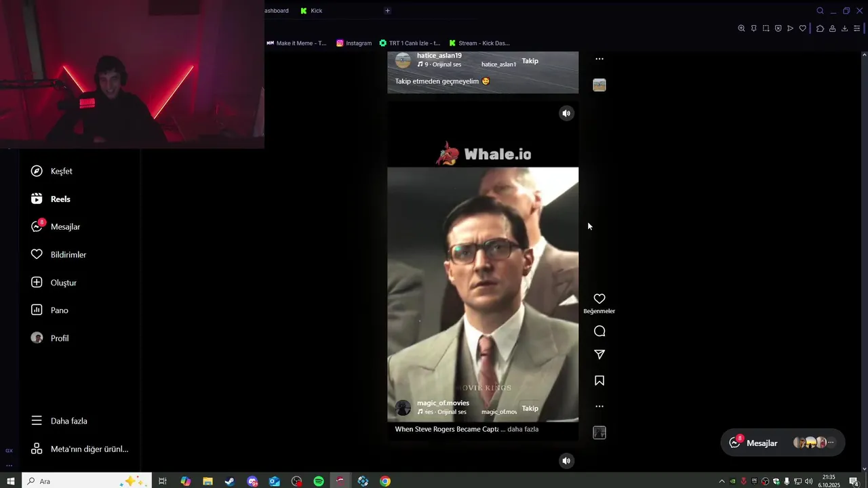
Task: Expand the caption with daha fazla
Action: pos(523,429)
